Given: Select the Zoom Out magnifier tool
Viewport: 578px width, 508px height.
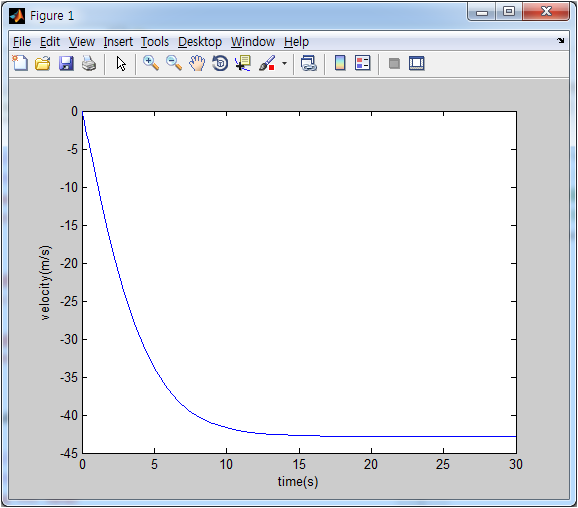Looking at the screenshot, I should pos(174,63).
